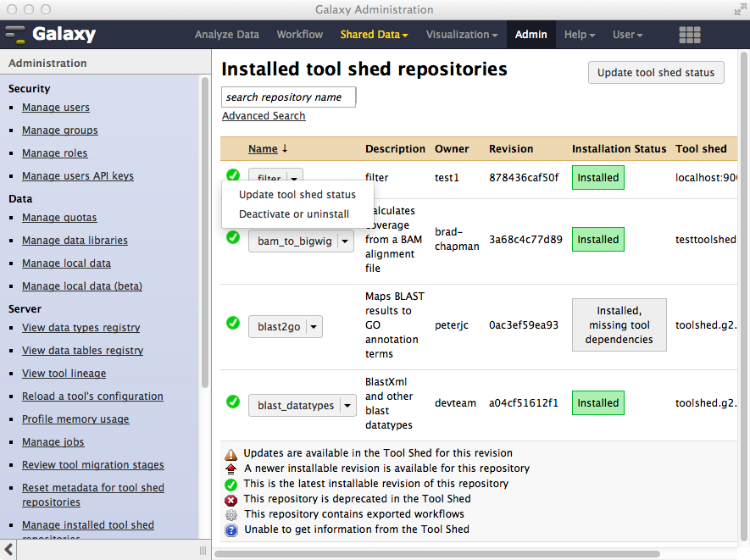Open View data types registry link
The image size is (750, 560).
coord(81,328)
